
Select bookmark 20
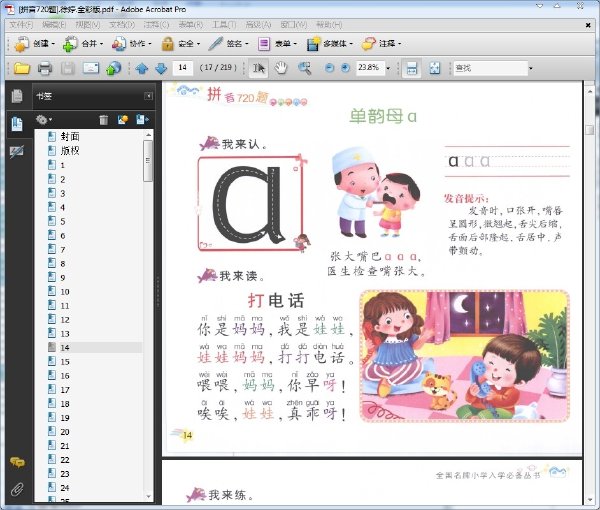pos(65,432)
